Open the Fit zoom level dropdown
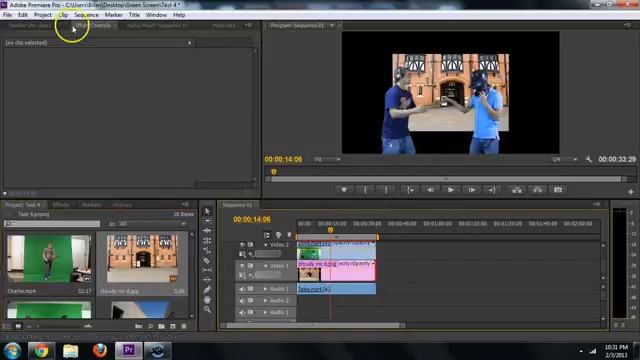The image size is (640, 360). click(x=327, y=159)
